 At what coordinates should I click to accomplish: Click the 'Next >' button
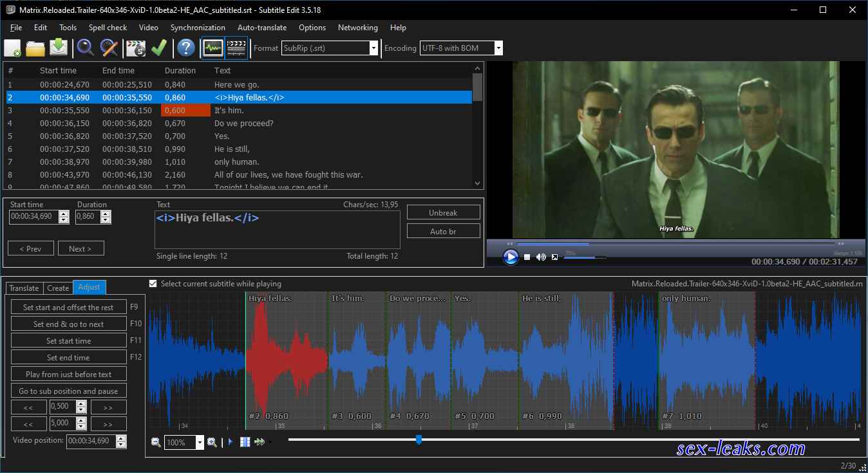[x=80, y=248]
